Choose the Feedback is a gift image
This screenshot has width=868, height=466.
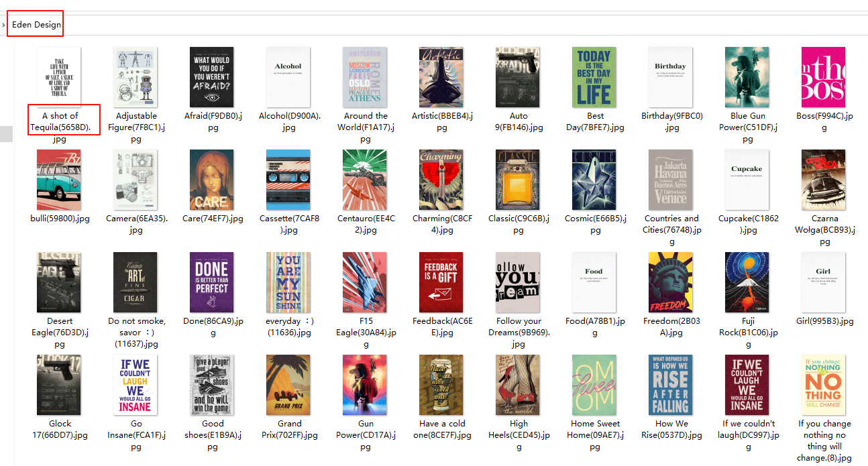point(441,282)
